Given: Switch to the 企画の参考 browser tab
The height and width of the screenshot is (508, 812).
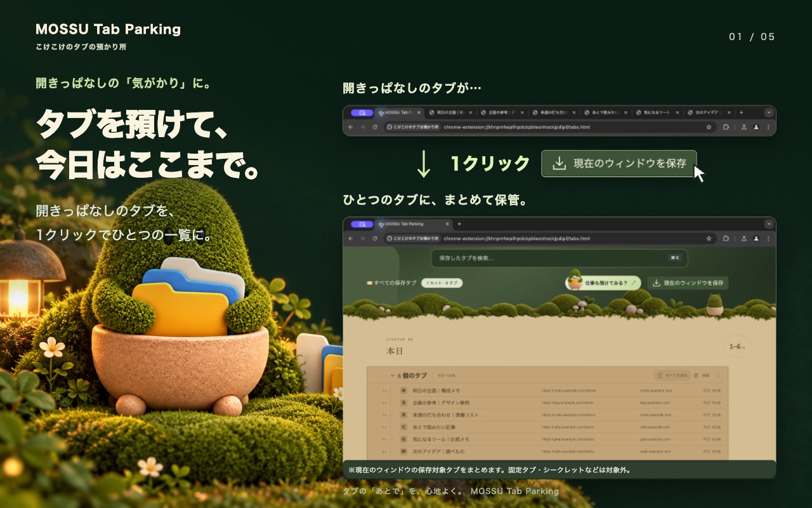Looking at the screenshot, I should (501, 112).
